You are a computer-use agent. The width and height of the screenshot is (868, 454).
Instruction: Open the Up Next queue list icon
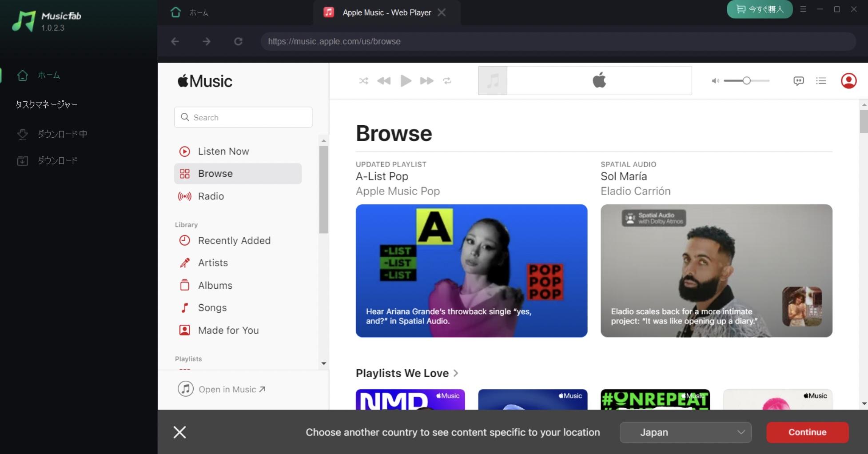pyautogui.click(x=821, y=81)
